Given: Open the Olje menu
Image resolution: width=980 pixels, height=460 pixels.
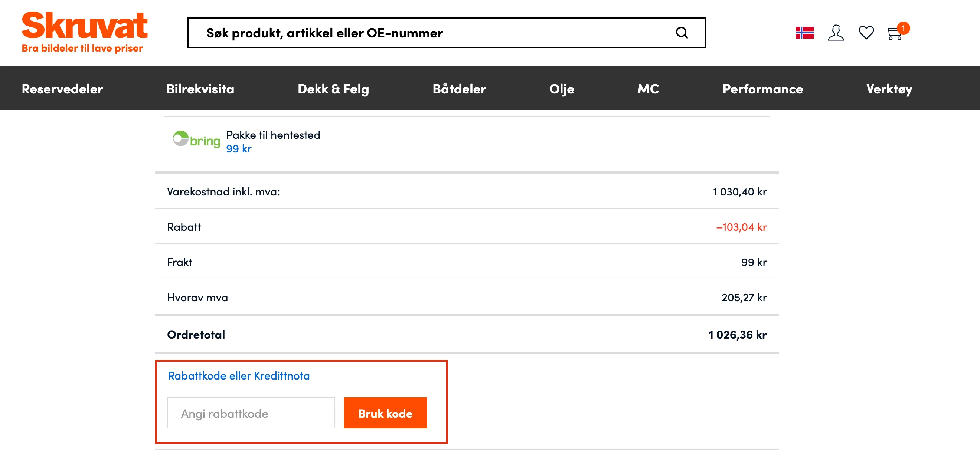Looking at the screenshot, I should pos(562,89).
